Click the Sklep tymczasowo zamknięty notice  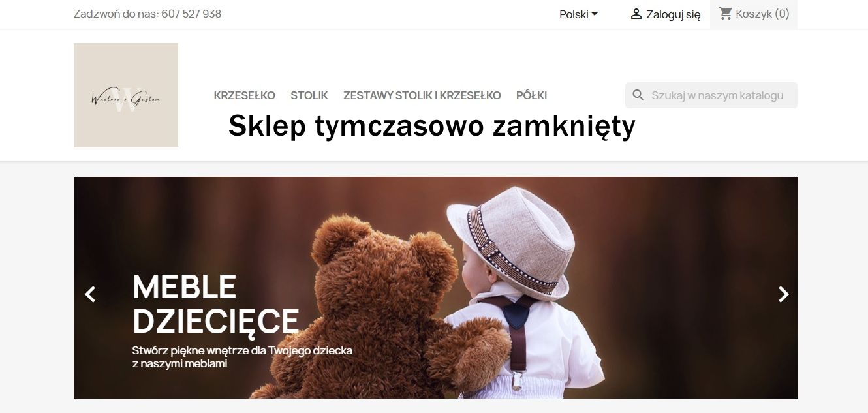[431, 127]
